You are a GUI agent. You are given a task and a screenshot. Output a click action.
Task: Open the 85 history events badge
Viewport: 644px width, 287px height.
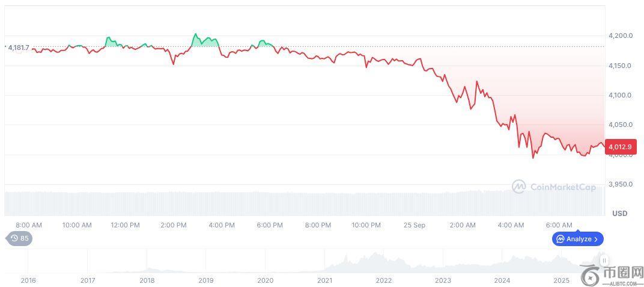coord(19,238)
